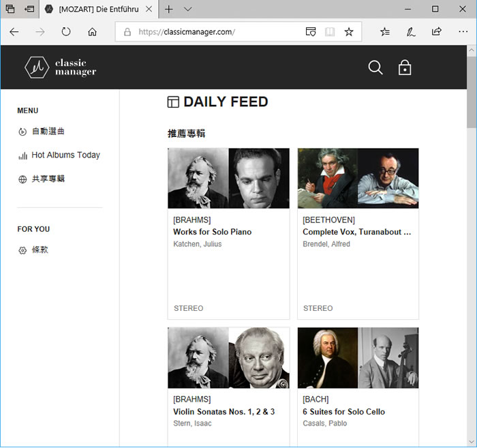Click the auto-play icon beside 自動選曲
The image size is (477, 448).
[22, 132]
